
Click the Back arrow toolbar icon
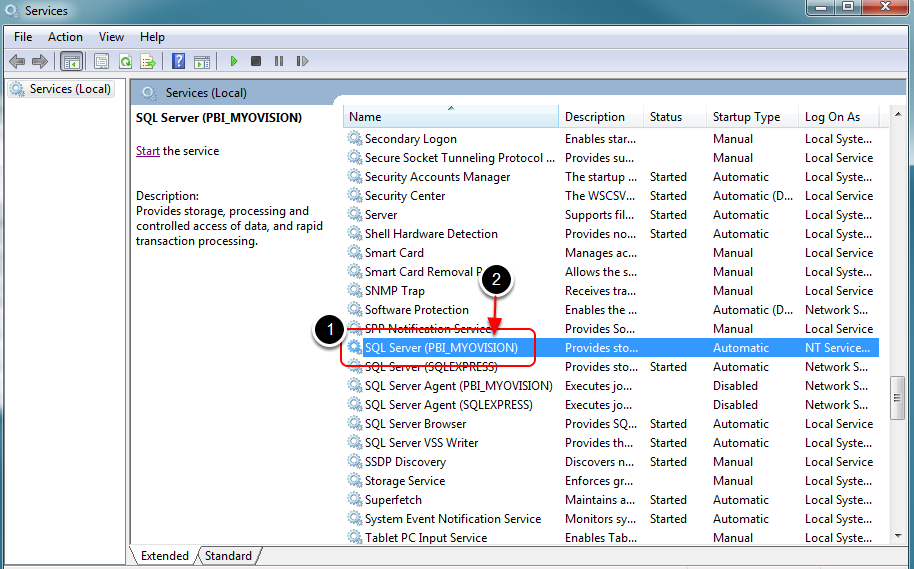pyautogui.click(x=17, y=61)
